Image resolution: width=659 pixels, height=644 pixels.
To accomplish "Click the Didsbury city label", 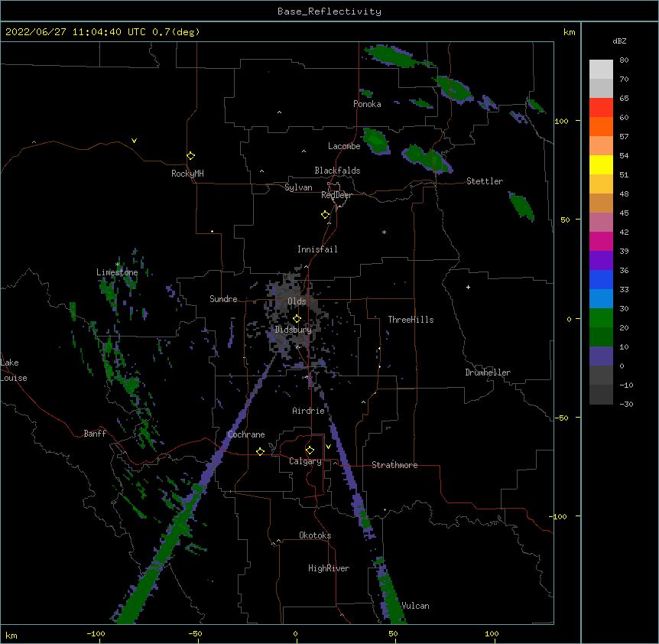I will (x=294, y=330).
